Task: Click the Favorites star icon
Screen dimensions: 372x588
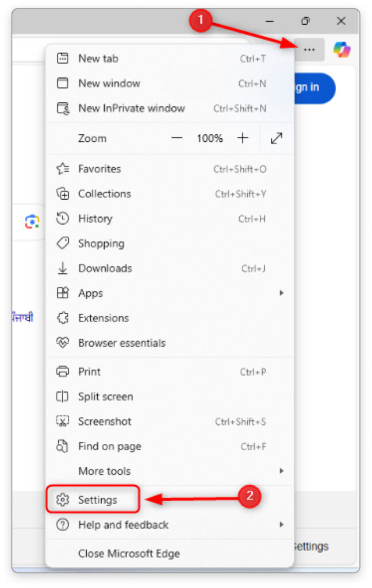Action: click(x=62, y=169)
